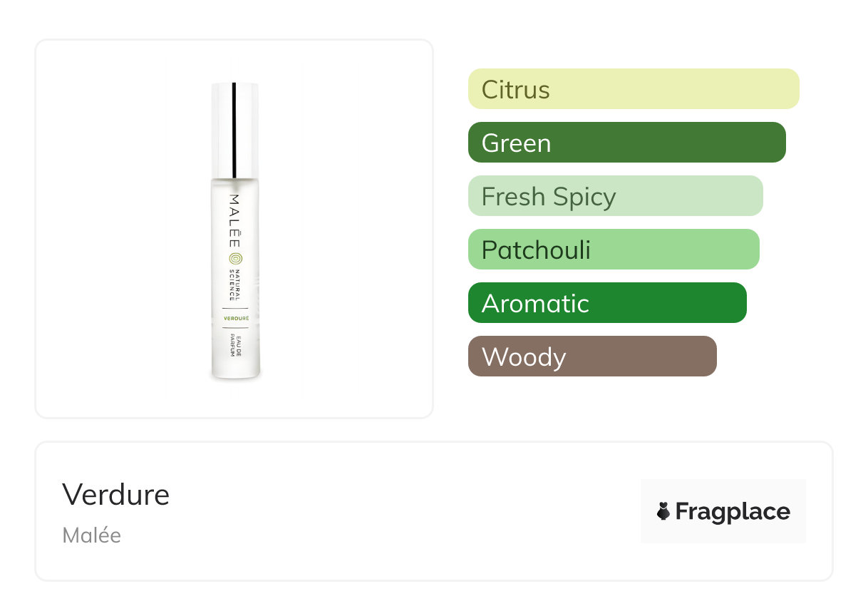Choose the Fresh Spicy accord bar
The width and height of the screenshot is (868, 616).
[615, 196]
